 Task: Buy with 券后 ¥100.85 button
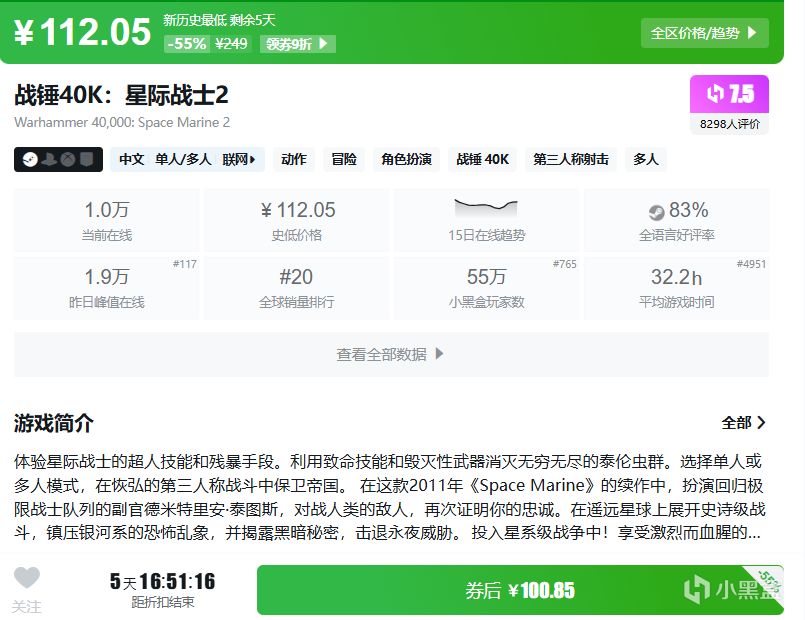coord(520,590)
